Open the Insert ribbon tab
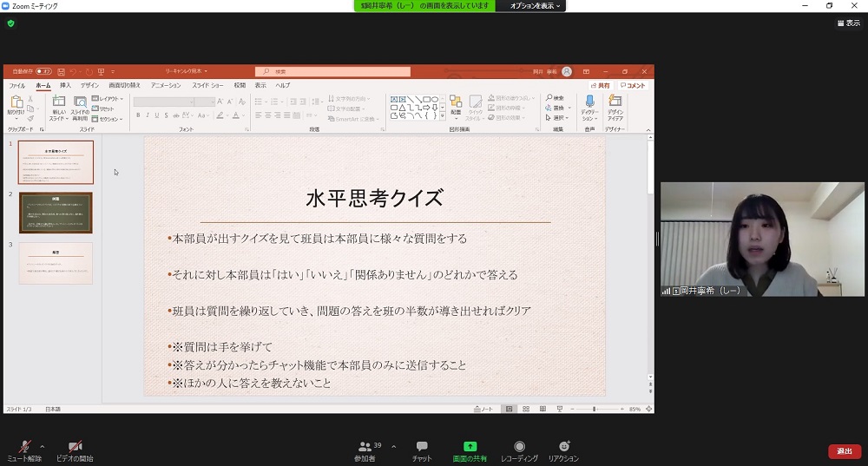 pyautogui.click(x=65, y=85)
